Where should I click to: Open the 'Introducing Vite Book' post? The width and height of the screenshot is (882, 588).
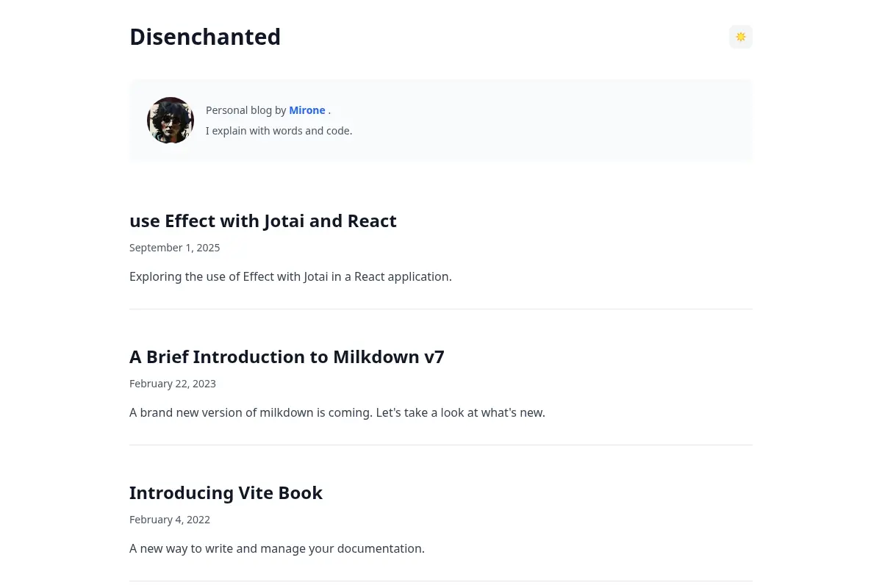click(226, 493)
